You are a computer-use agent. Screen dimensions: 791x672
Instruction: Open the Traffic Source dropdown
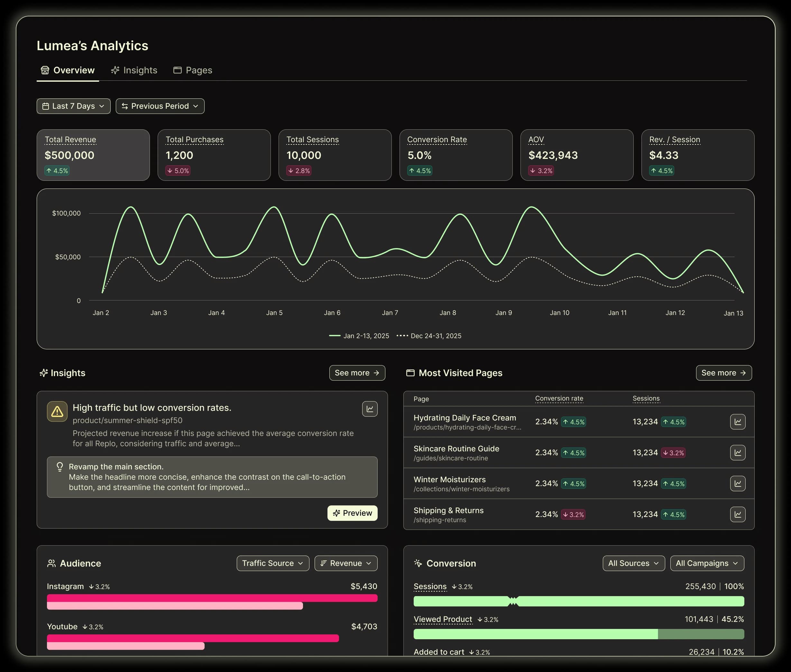[x=273, y=563]
